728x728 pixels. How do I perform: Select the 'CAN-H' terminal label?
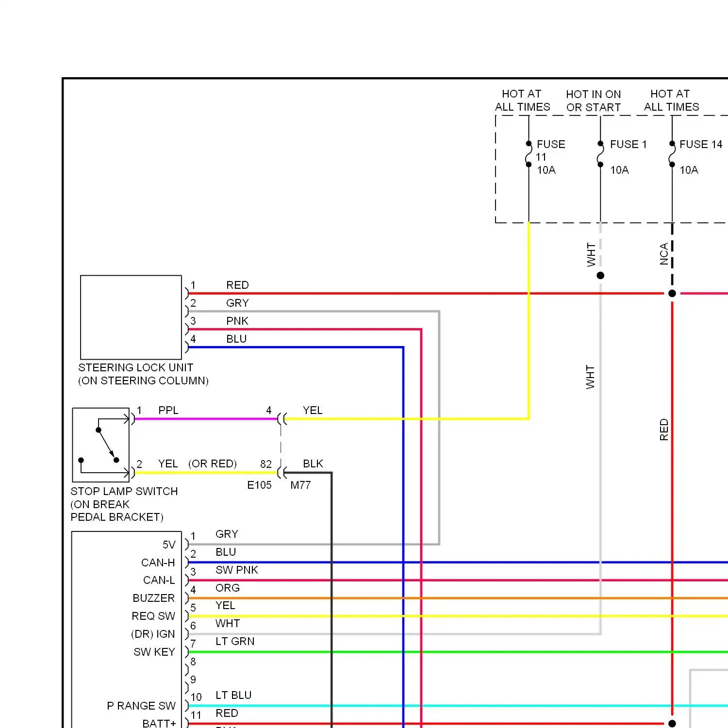[x=158, y=563]
